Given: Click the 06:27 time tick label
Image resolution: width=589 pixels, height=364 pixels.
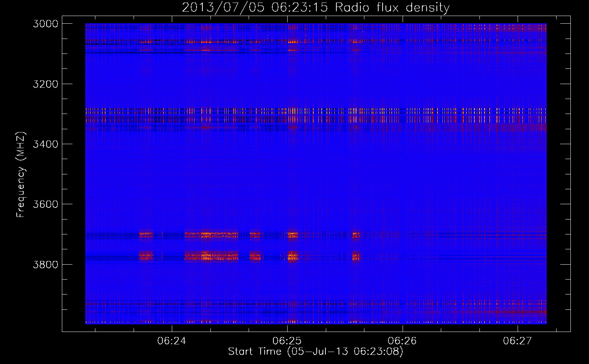Looking at the screenshot, I should [x=518, y=341].
